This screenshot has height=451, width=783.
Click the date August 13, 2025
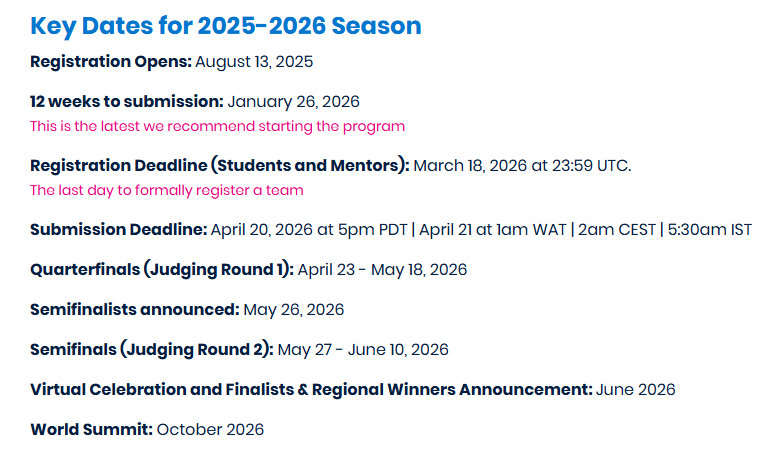click(254, 62)
